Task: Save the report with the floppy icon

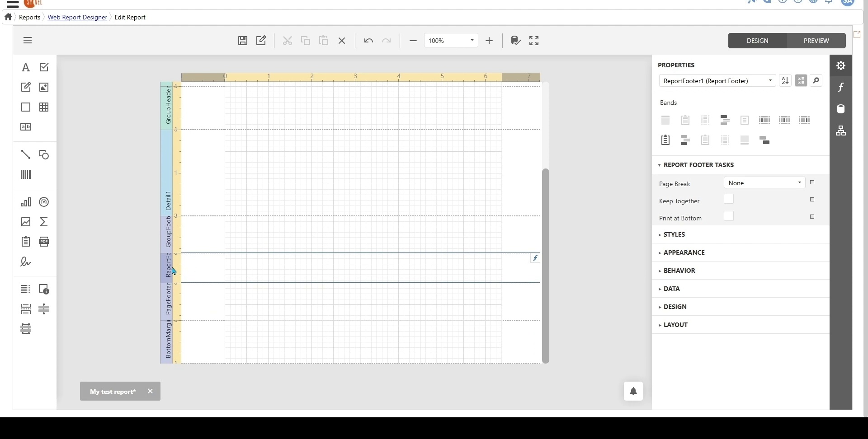Action: 243,41
